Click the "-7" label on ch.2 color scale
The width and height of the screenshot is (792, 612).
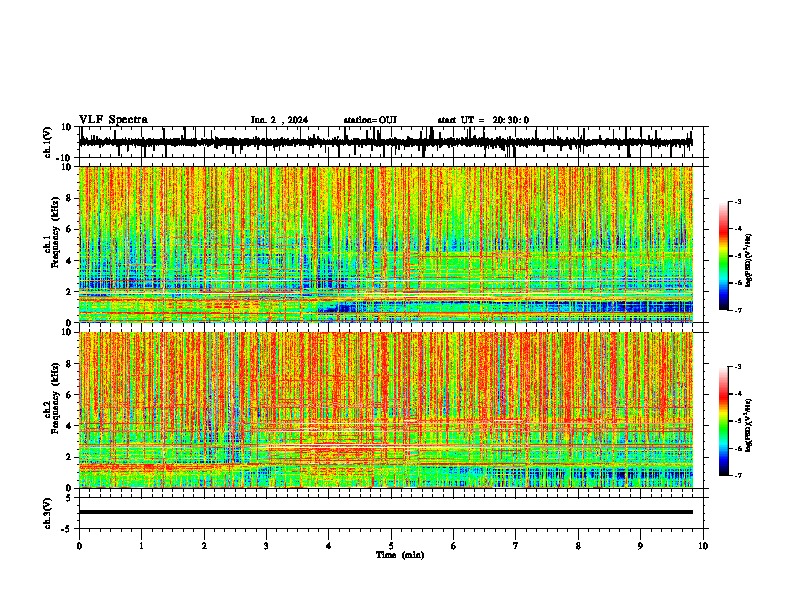(x=737, y=475)
